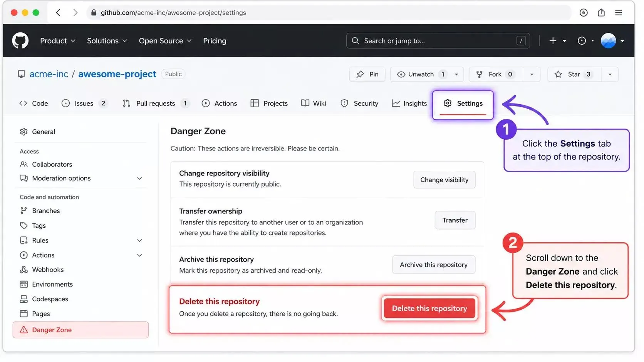Image resolution: width=644 pixels, height=362 pixels.
Task: Open the Product navigation menu
Action: point(58,41)
